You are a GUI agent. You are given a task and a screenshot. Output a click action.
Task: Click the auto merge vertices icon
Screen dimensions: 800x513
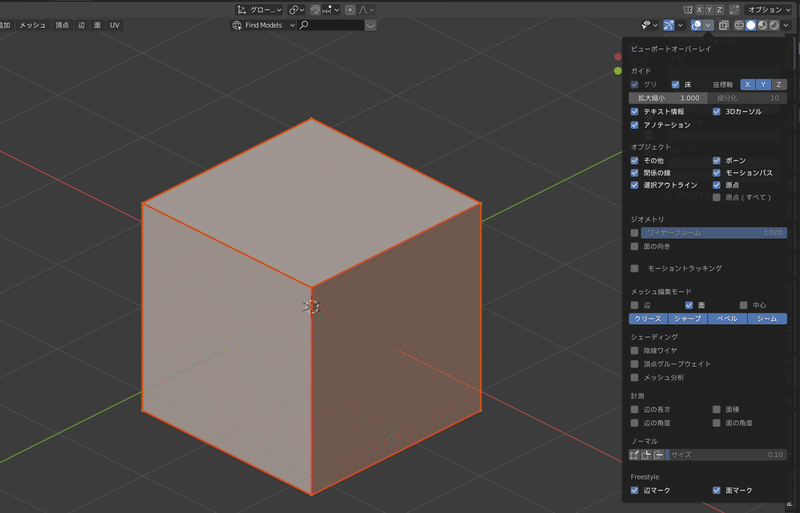[x=734, y=10]
